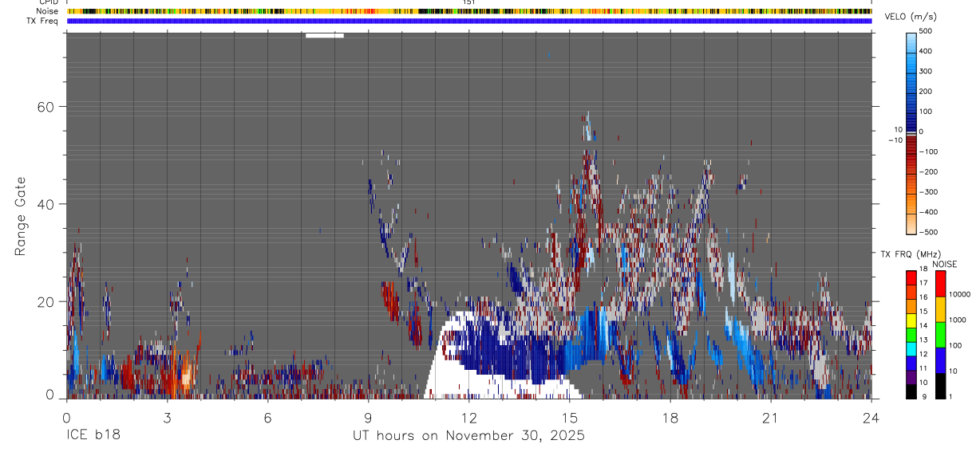Click the "200" label on the VELO scale
980x452 pixels.
926,92
